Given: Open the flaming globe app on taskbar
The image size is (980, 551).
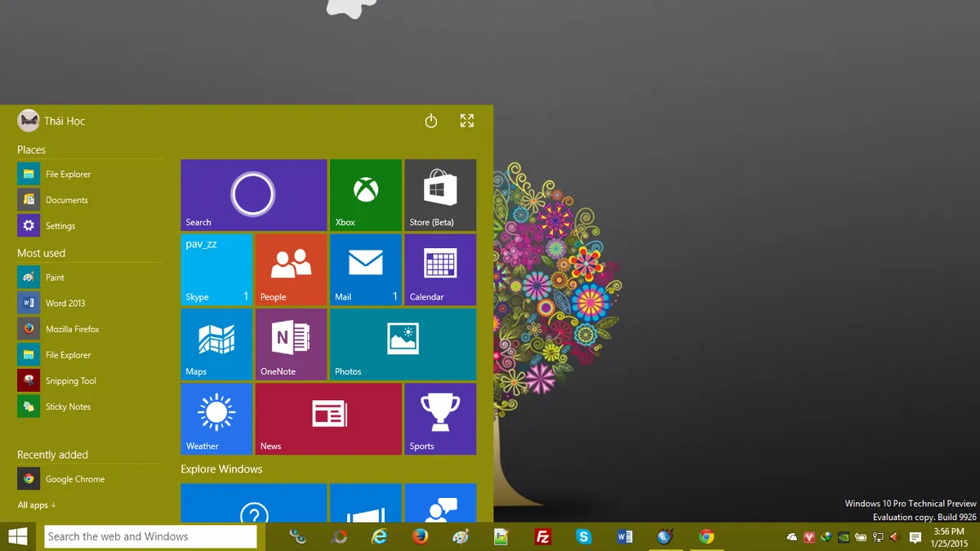Looking at the screenshot, I should 666,536.
